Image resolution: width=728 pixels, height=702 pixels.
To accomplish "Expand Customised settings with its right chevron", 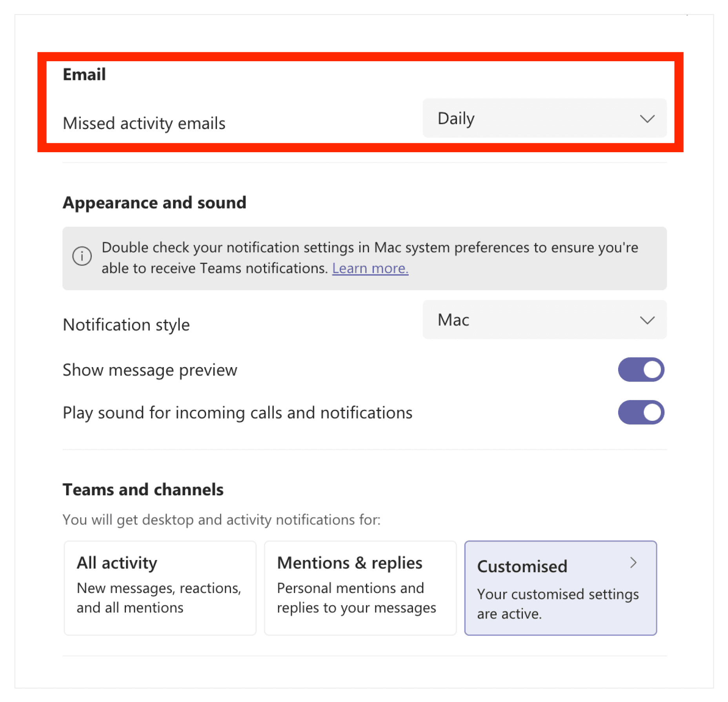I will [633, 563].
